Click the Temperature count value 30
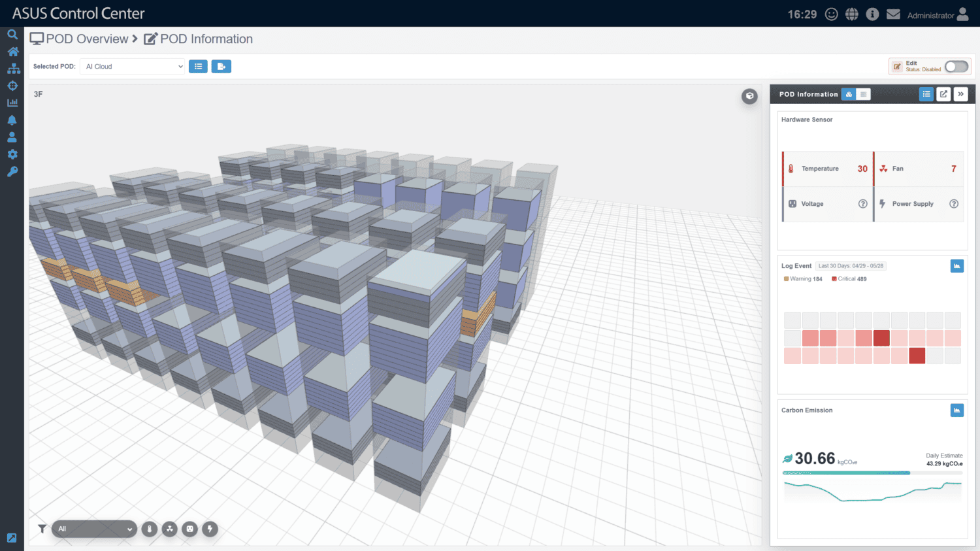Viewport: 980px width, 551px height. point(862,169)
